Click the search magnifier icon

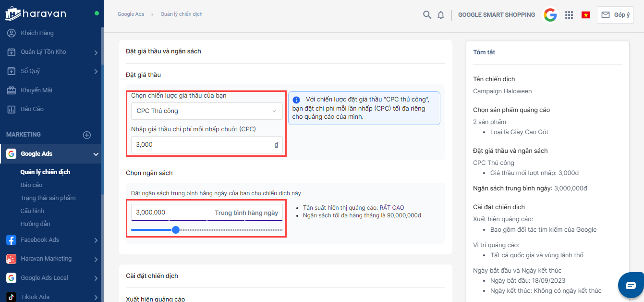pos(427,15)
